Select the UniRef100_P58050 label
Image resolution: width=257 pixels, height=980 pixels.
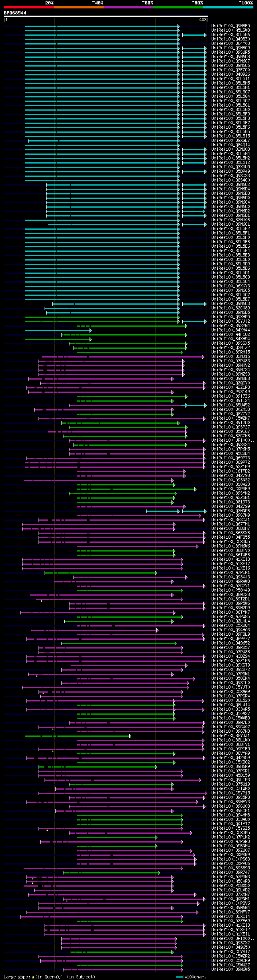[230, 885]
